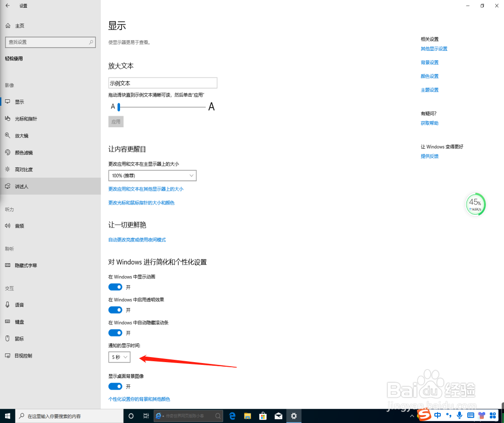Open the 主页 home icon
The width and height of the screenshot is (504, 423).
8,26
